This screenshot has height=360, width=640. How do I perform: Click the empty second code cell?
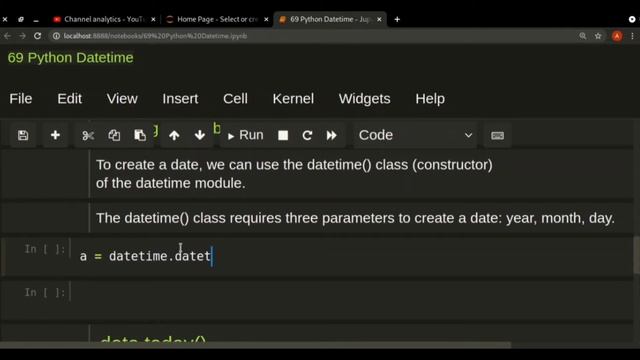(352, 300)
